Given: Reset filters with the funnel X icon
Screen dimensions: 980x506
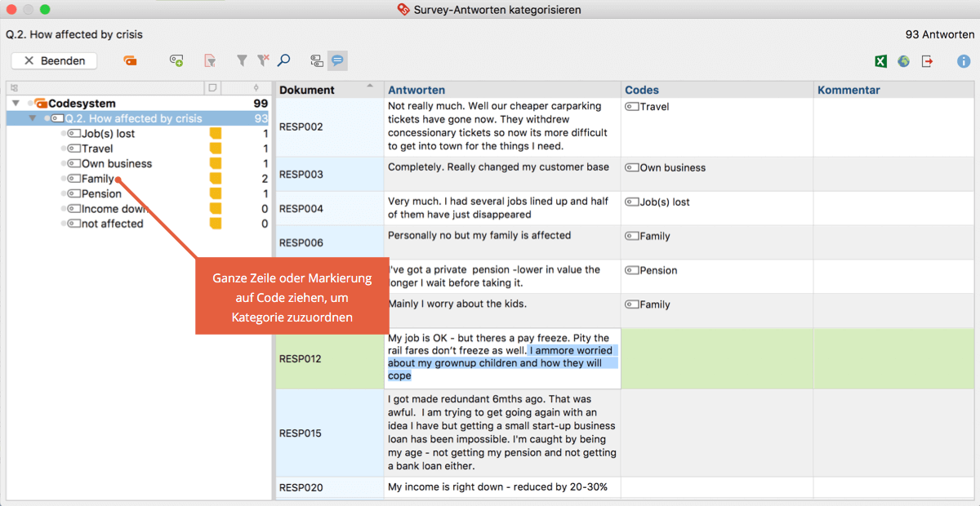Looking at the screenshot, I should click(262, 60).
